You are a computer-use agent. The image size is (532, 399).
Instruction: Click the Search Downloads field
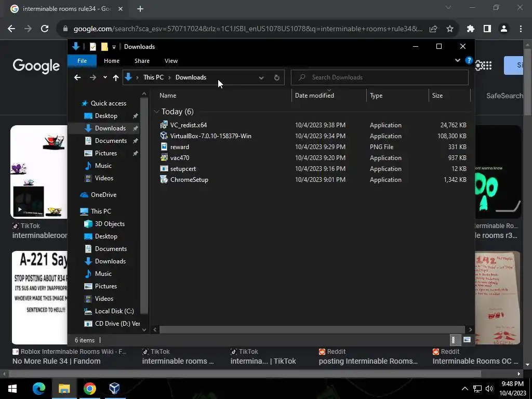pyautogui.click(x=380, y=77)
